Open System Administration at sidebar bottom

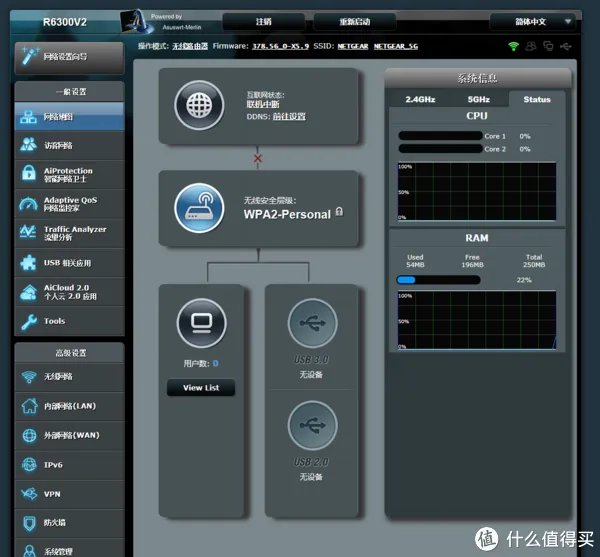(x=69, y=549)
